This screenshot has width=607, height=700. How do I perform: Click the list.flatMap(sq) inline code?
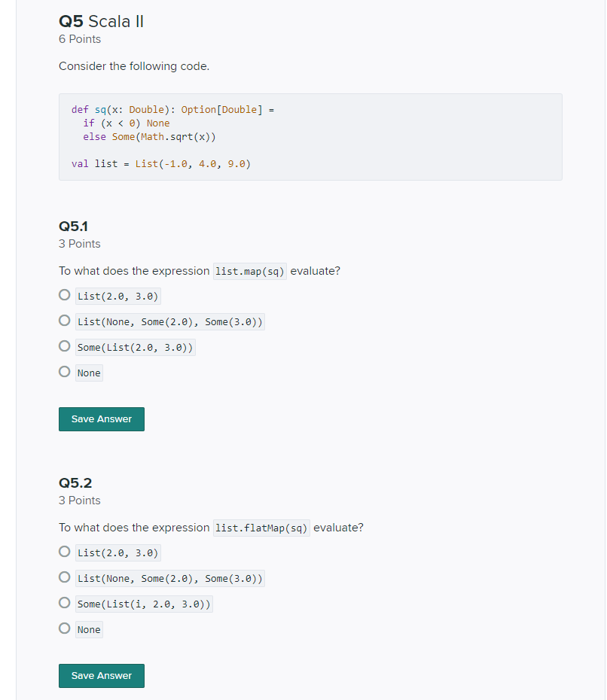pos(261,528)
